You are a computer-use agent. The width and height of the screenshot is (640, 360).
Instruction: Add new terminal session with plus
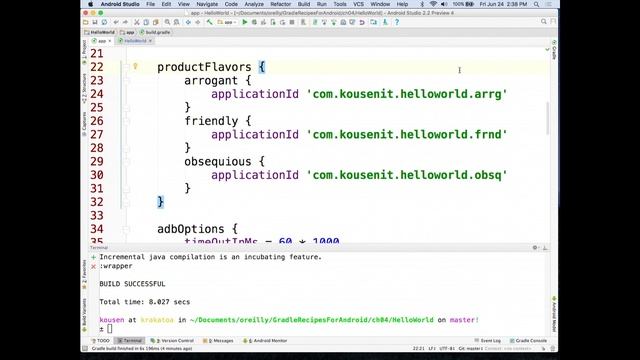click(93, 257)
